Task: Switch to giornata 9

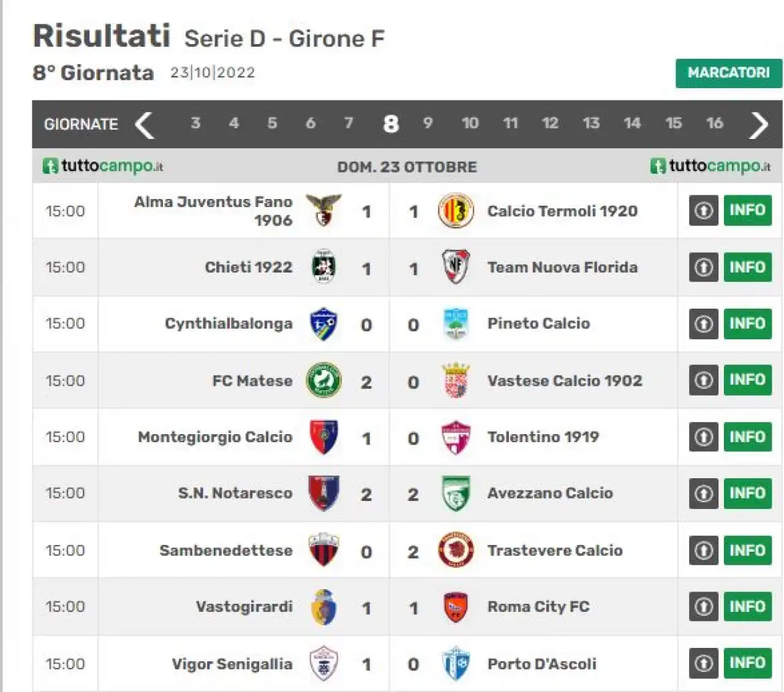Action: 428,123
